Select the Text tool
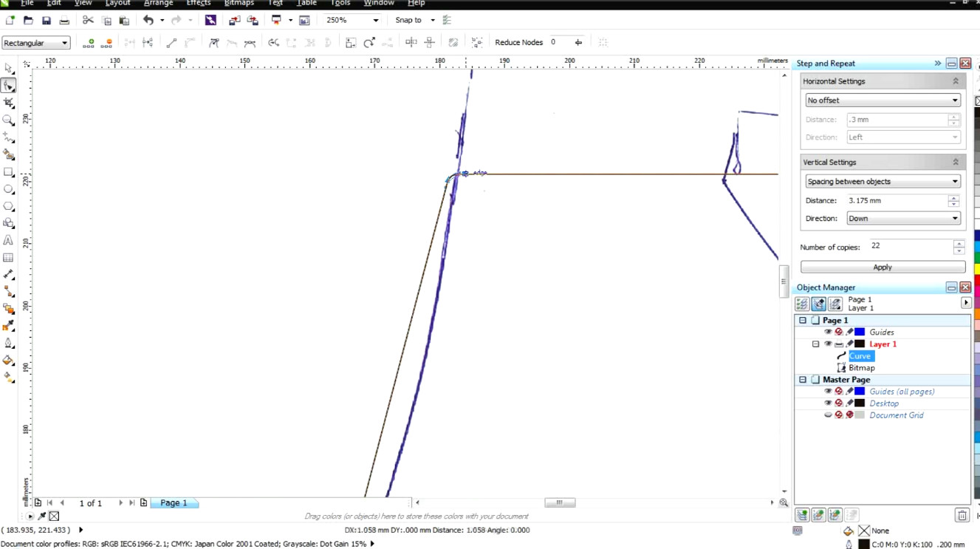 [9, 241]
